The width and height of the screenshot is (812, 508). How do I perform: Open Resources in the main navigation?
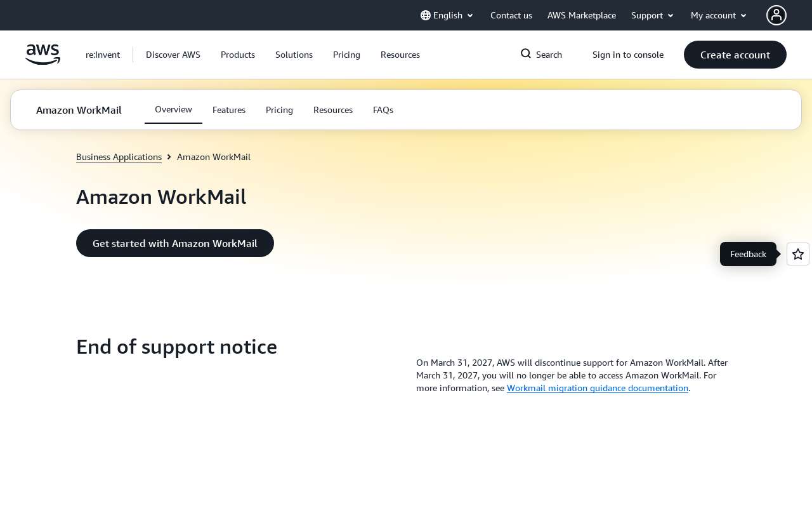pos(400,55)
